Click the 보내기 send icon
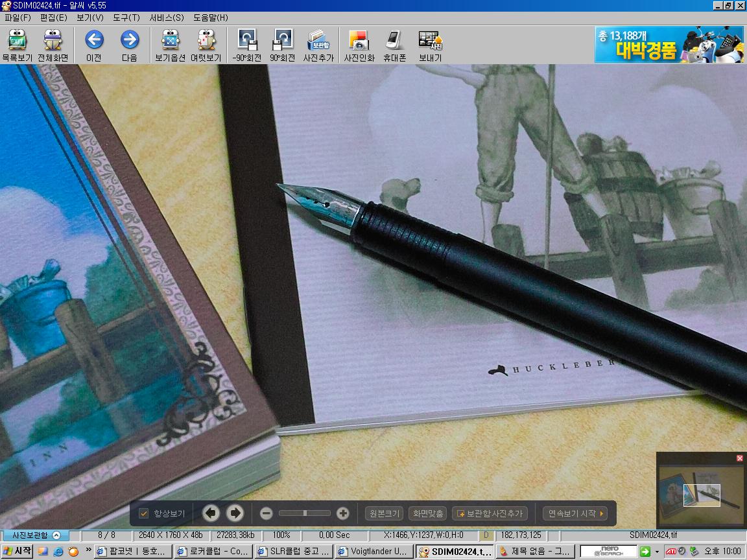Viewport: 747px width, 560px height. (x=430, y=45)
